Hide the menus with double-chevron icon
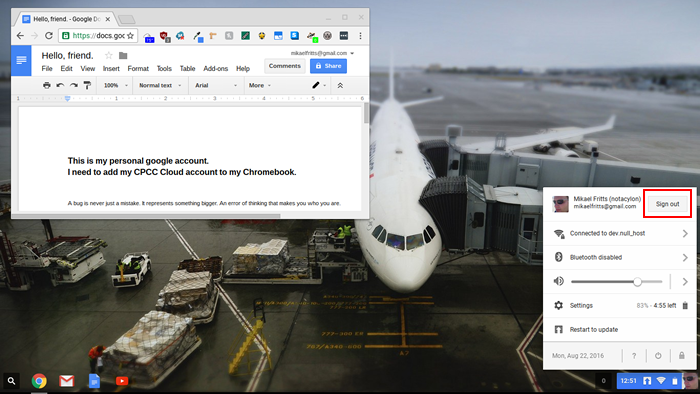This screenshot has height=394, width=700. [340, 85]
